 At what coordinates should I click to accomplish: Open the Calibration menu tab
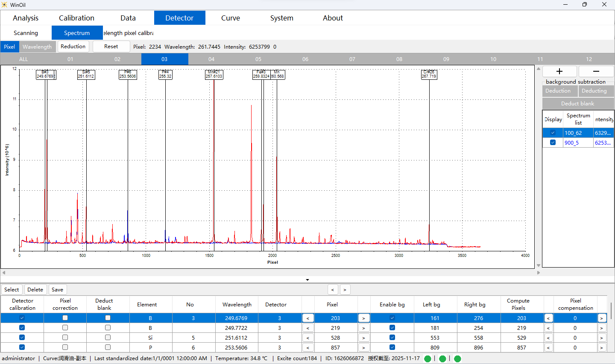pos(76,18)
